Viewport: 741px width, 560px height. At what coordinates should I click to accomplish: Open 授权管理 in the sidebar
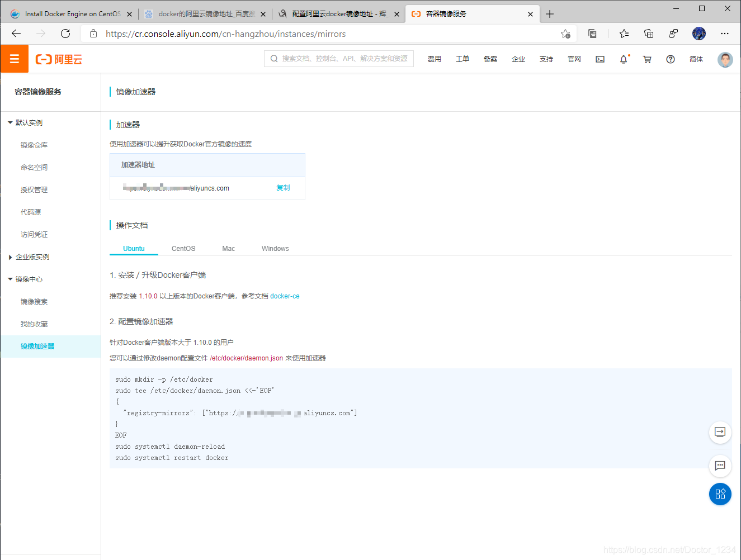point(34,190)
